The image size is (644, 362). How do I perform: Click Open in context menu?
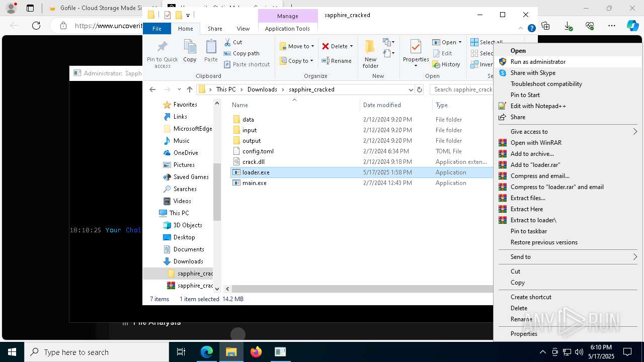[x=568, y=51]
